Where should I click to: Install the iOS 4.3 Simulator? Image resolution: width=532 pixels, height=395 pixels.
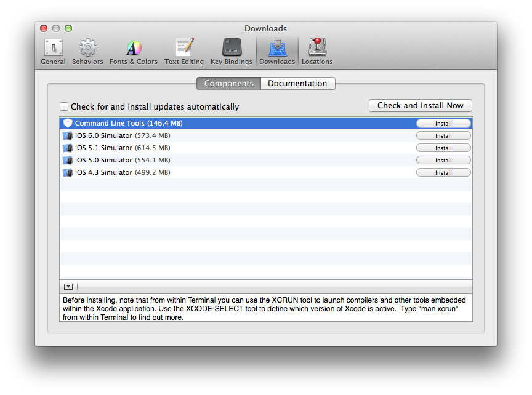(443, 172)
